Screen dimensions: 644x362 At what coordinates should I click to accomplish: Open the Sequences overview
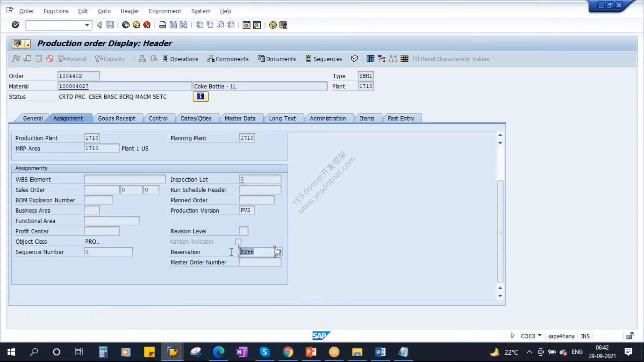coord(324,59)
